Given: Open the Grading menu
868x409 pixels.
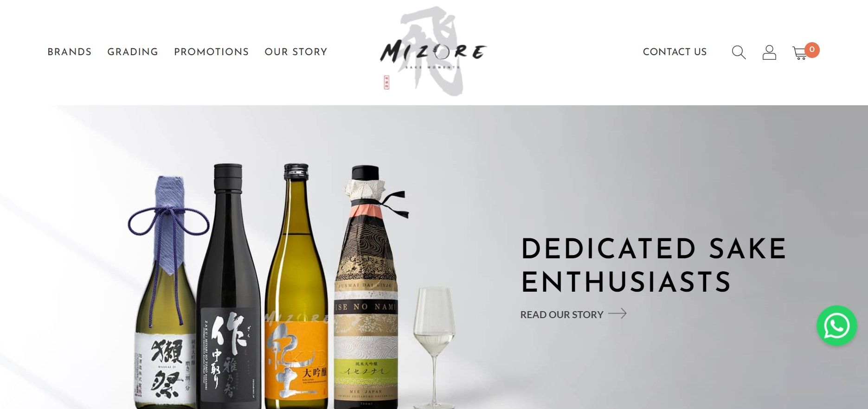Looking at the screenshot, I should tap(133, 52).
